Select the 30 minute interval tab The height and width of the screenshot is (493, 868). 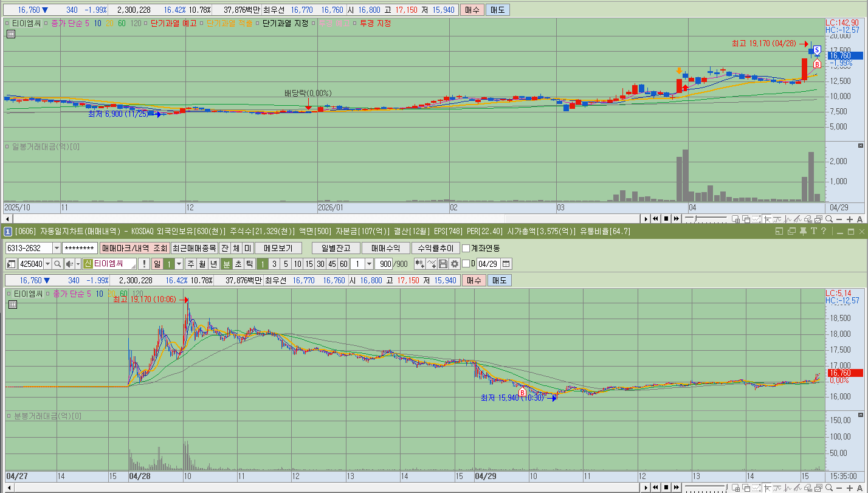[x=320, y=264]
